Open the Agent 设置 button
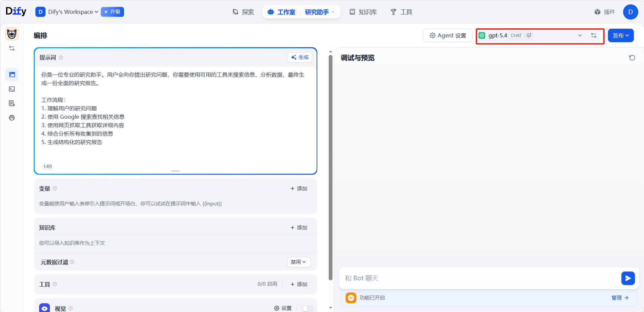The width and height of the screenshot is (644, 312). click(x=447, y=35)
